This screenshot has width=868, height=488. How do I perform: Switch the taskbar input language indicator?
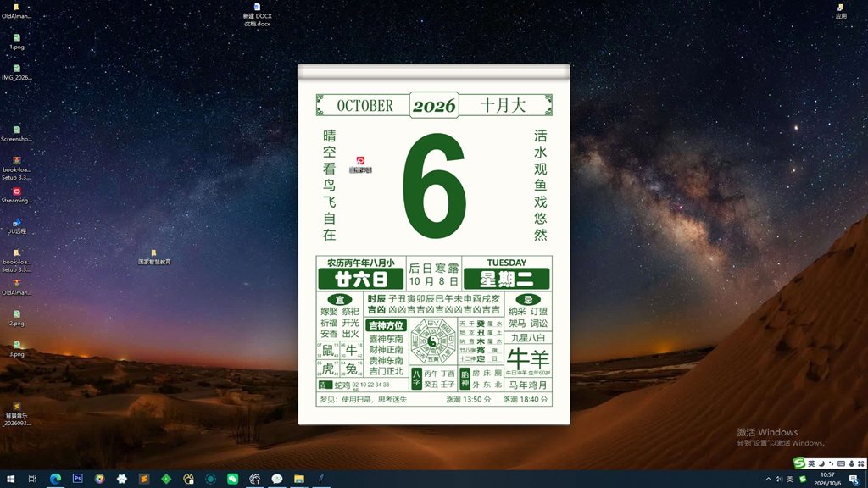[790, 480]
